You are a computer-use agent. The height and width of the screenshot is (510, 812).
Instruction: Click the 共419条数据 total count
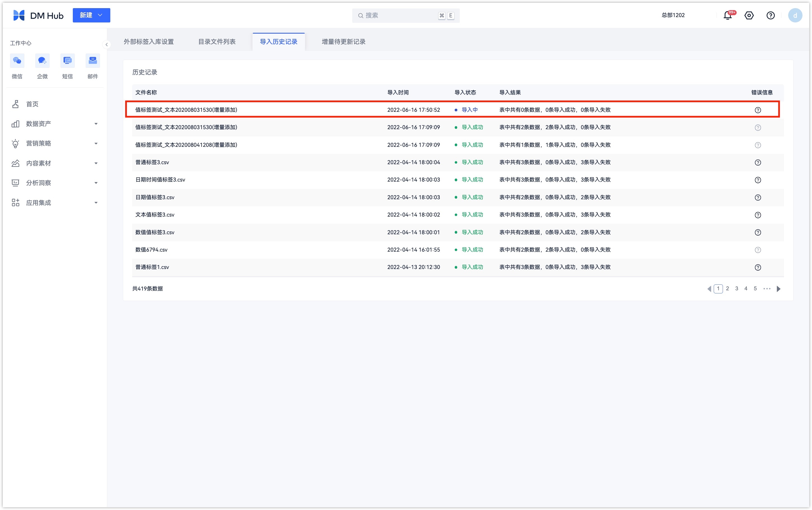coord(147,288)
